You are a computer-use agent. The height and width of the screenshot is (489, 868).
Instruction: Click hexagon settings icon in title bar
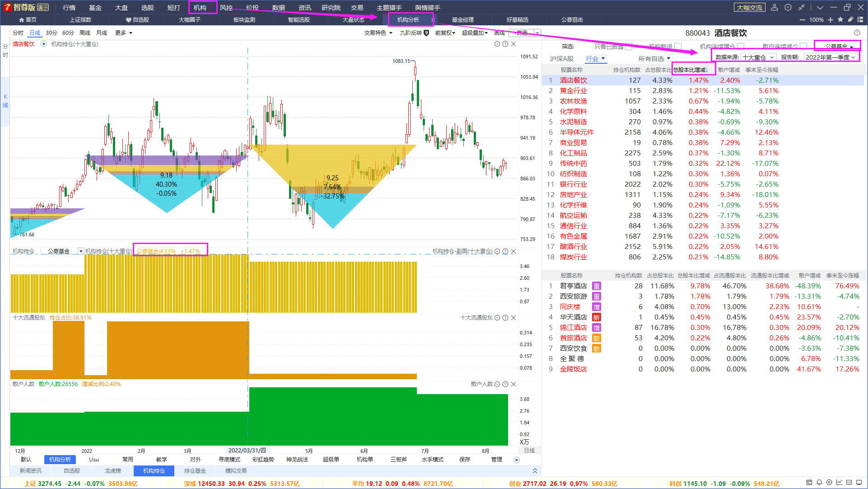click(788, 7)
